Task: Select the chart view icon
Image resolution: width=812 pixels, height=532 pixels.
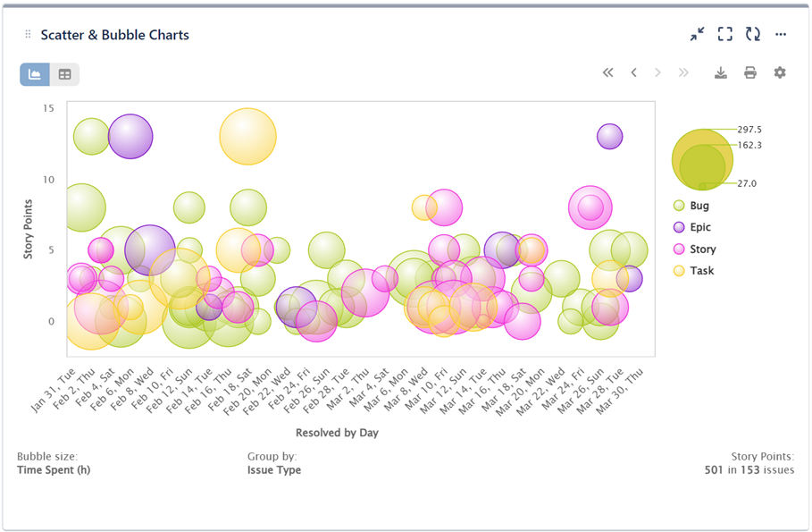Action: coord(34,74)
